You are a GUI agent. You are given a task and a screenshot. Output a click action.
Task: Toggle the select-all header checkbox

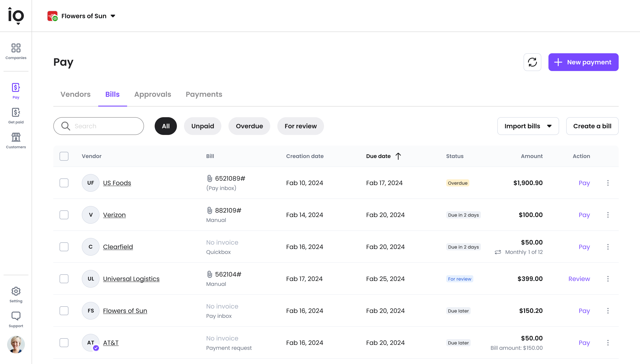(x=64, y=156)
